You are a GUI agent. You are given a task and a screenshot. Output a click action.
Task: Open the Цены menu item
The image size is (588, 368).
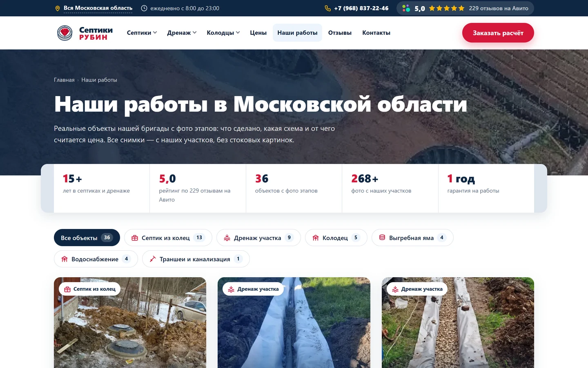(258, 33)
